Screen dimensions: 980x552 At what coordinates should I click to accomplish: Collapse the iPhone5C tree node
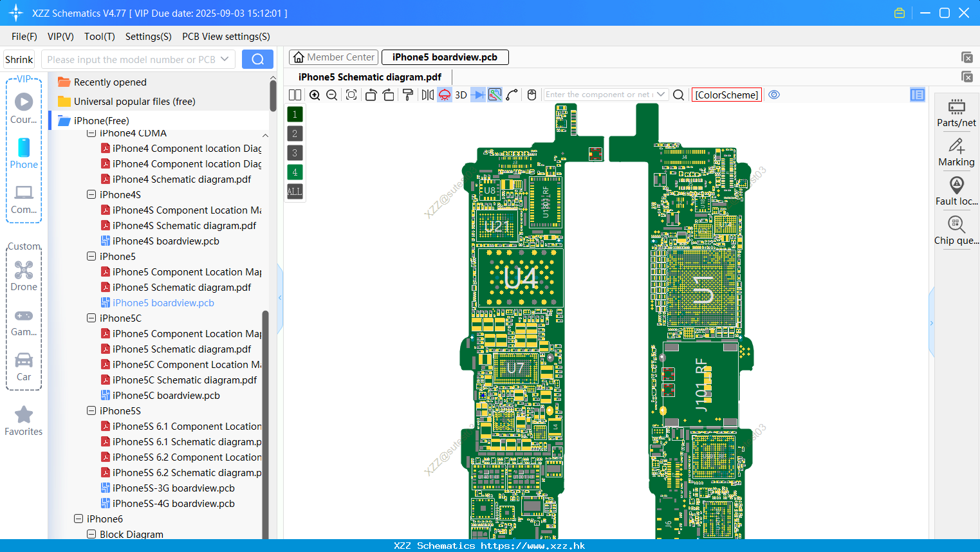click(91, 318)
